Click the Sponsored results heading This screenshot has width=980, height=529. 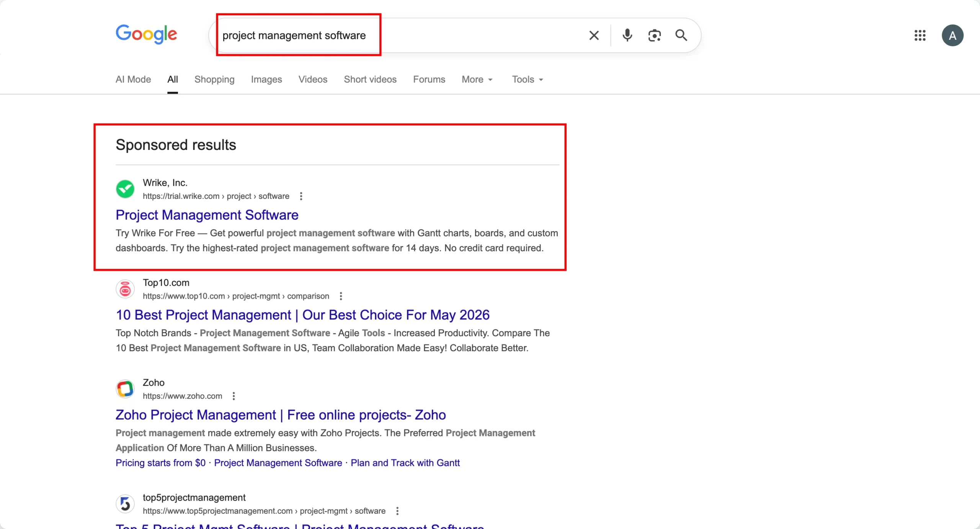(x=176, y=145)
